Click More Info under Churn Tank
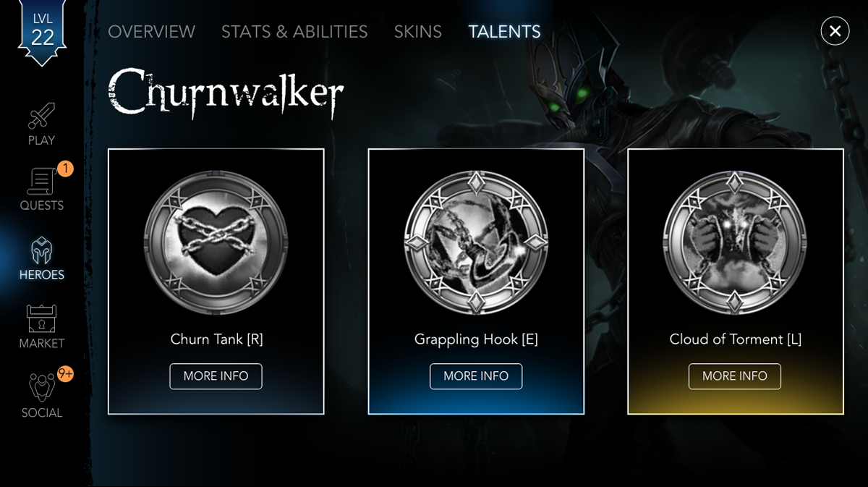Image resolution: width=868 pixels, height=487 pixels. (x=216, y=376)
